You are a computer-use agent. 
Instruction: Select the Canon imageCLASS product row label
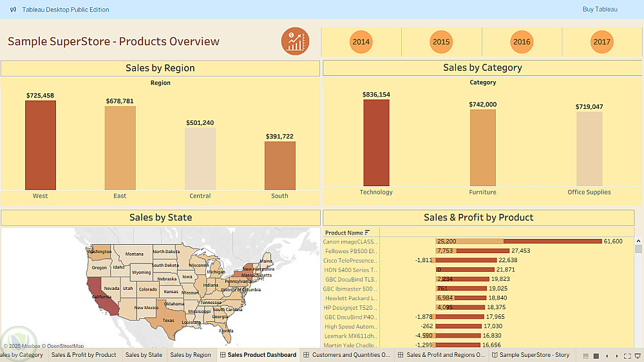point(350,242)
